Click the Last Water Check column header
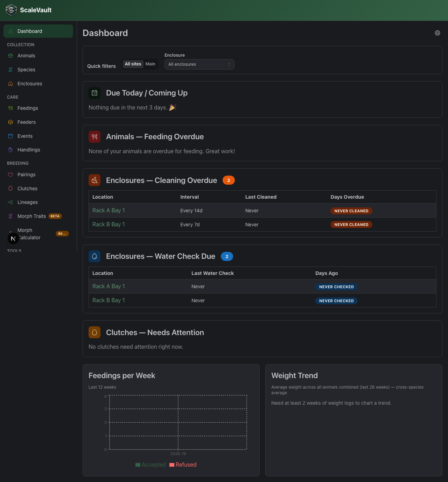 pos(212,273)
